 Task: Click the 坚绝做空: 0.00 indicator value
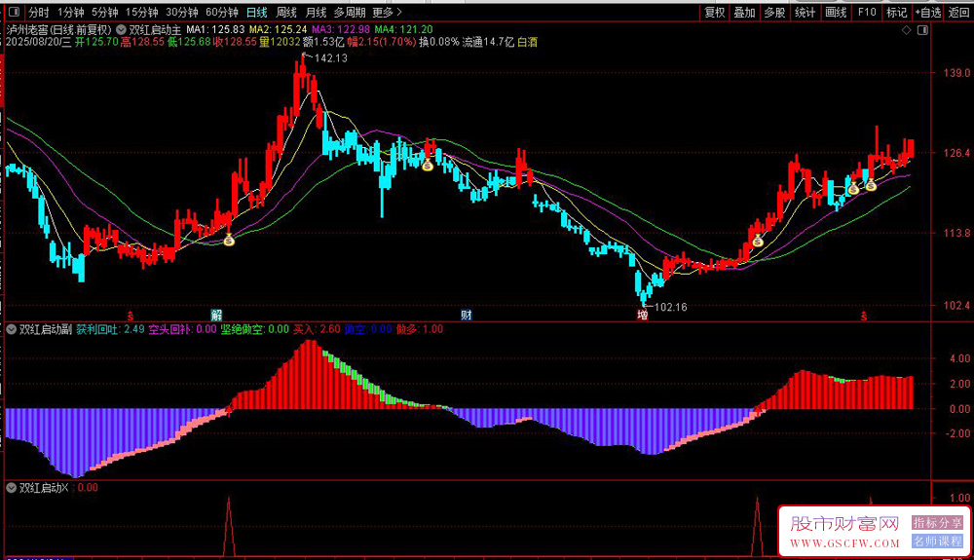[x=254, y=329]
